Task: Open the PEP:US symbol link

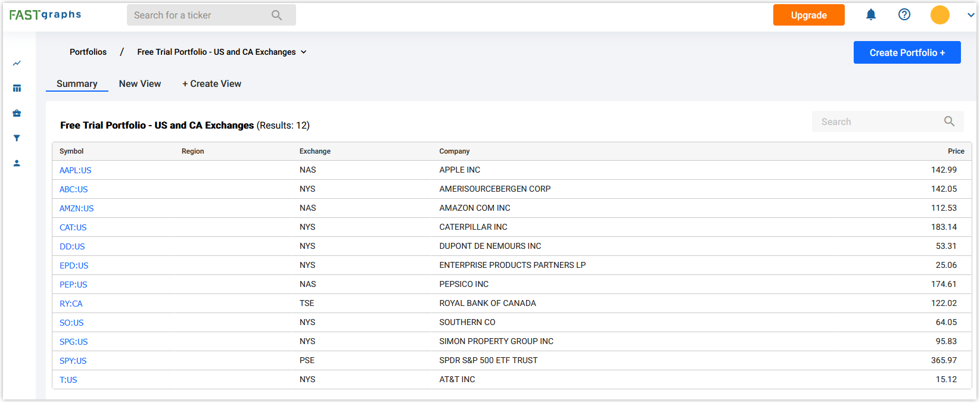Action: pos(73,285)
